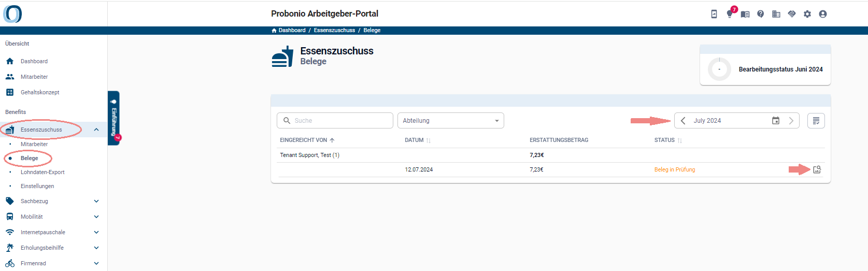Sort by Status column
The height and width of the screenshot is (271, 868).
[x=668, y=140]
